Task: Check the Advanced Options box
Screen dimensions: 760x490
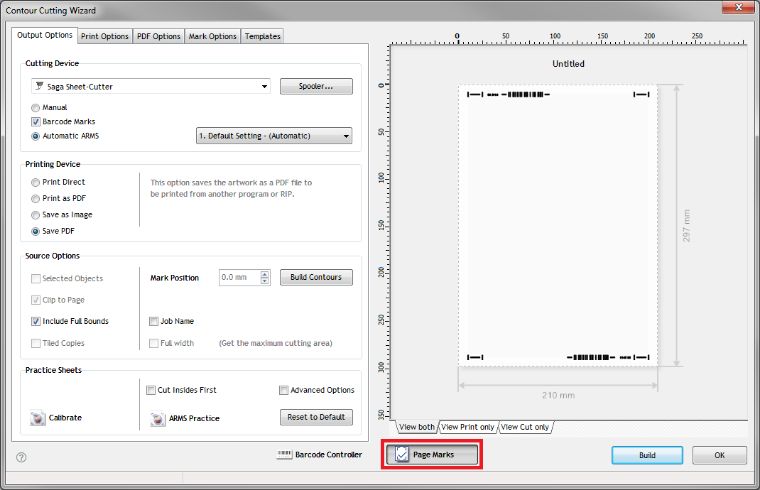Action: point(285,390)
